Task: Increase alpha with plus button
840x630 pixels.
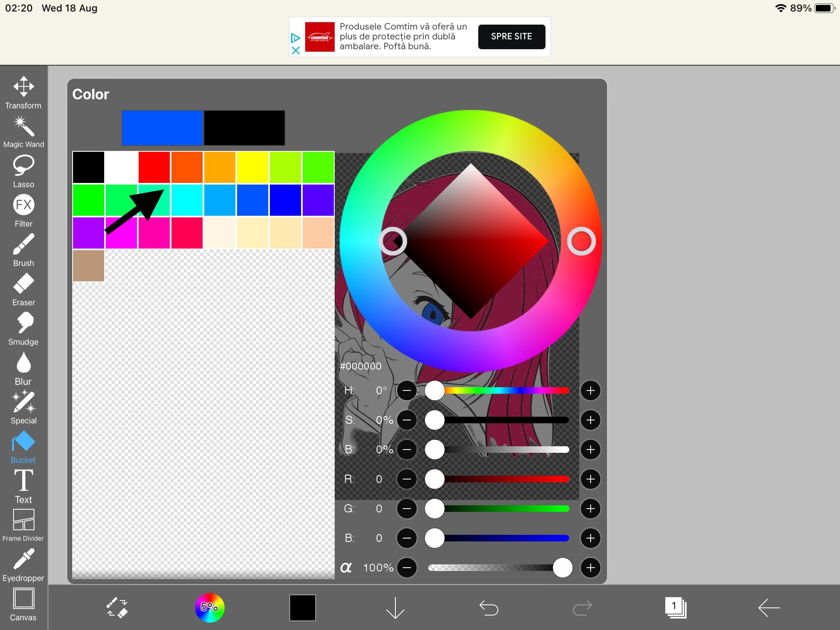Action: click(591, 568)
